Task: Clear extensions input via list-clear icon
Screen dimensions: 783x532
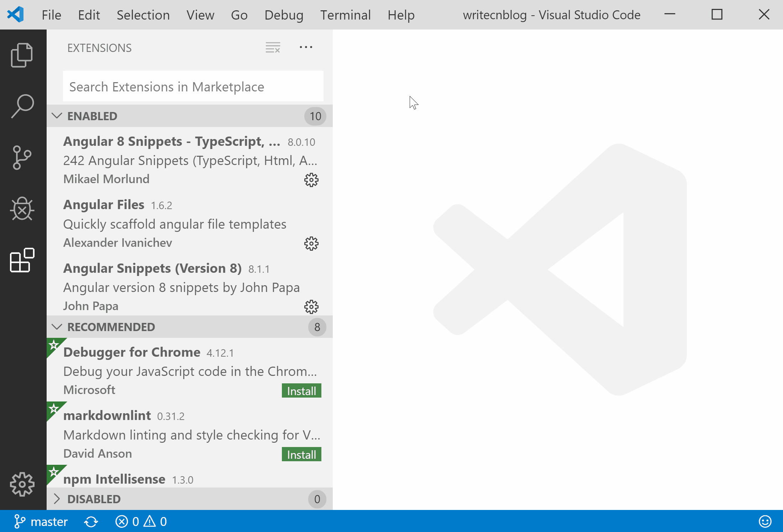Action: pyautogui.click(x=273, y=47)
